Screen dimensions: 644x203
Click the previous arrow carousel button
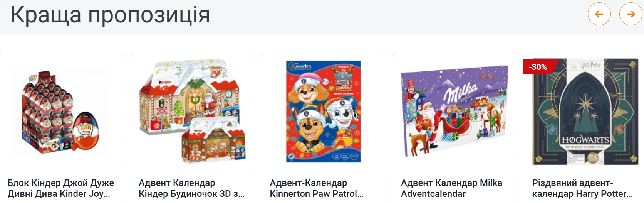click(599, 14)
